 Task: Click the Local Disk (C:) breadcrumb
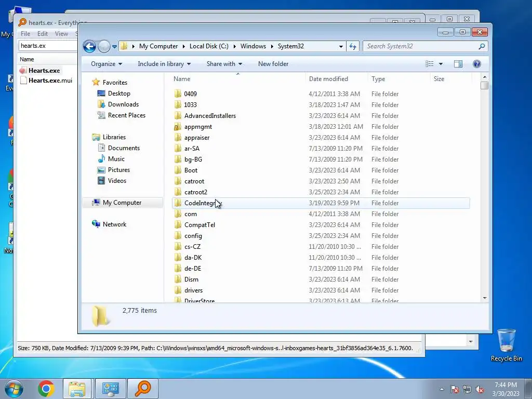209,46
